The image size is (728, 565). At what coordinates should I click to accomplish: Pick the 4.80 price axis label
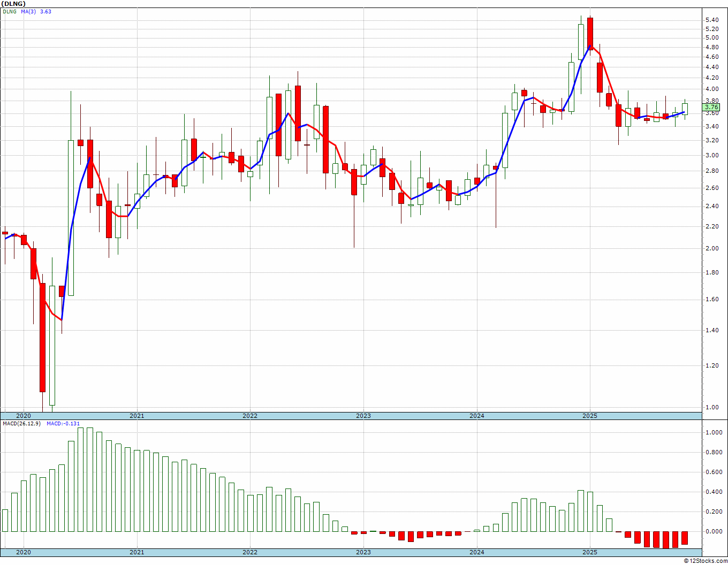[712, 47]
